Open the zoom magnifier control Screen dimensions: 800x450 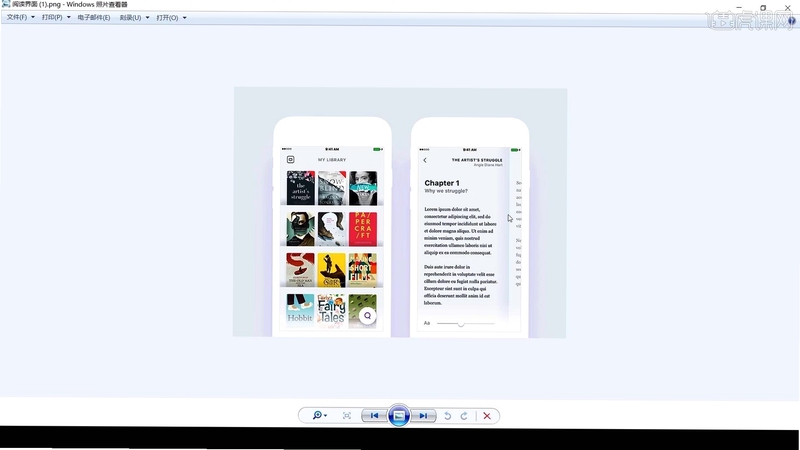[319, 415]
